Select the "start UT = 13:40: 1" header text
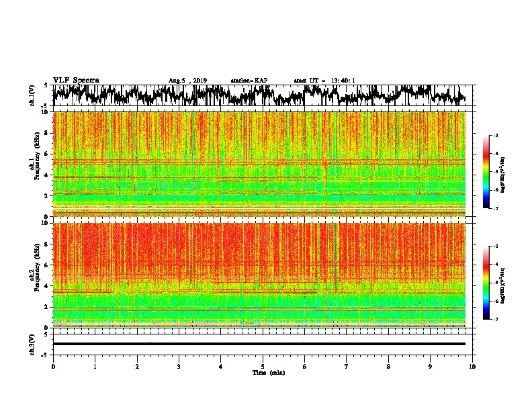Viewport: 532px width, 411px height. [324, 81]
